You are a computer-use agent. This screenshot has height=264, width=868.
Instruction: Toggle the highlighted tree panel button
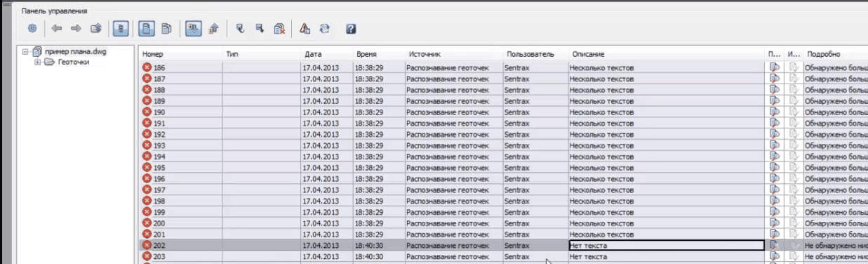pos(121,29)
